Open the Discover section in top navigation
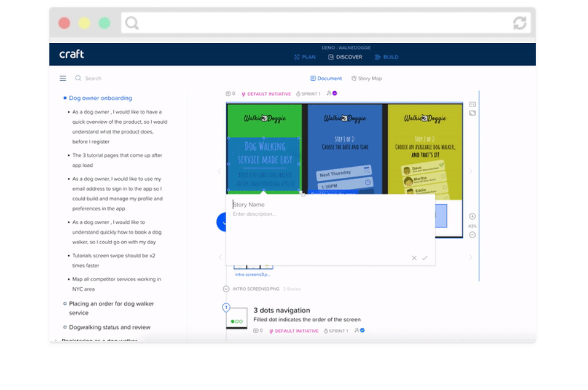The height and width of the screenshot is (390, 588). point(345,57)
